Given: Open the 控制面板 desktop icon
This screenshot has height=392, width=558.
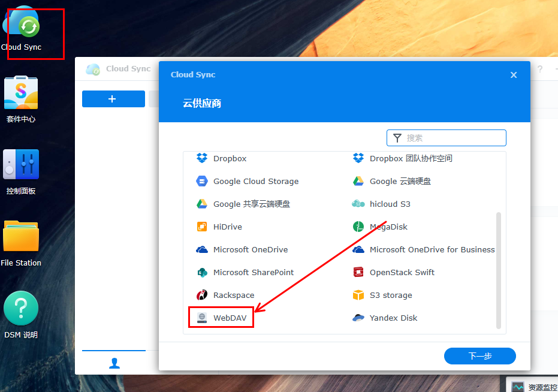Looking at the screenshot, I should click(21, 164).
